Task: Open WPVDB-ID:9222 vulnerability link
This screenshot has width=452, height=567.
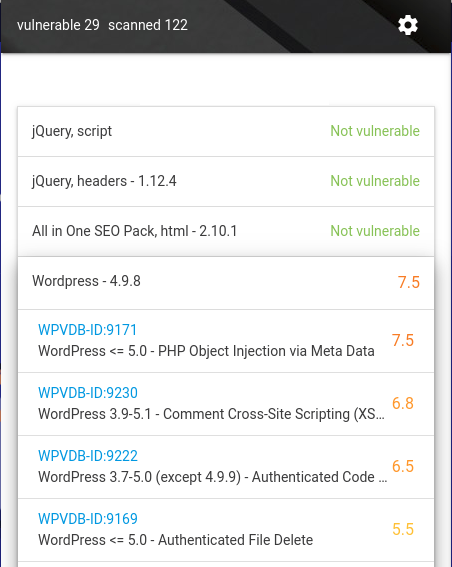Action: [88, 456]
